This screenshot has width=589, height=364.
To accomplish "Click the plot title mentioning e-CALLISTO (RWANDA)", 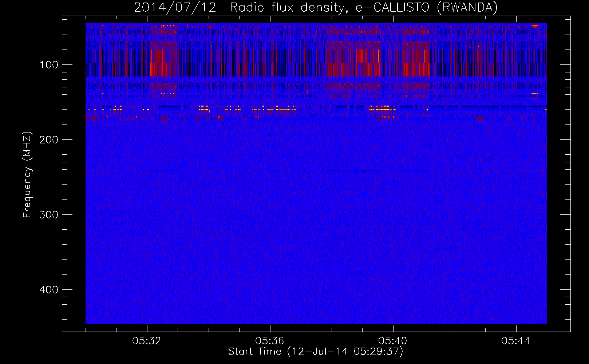I will coord(316,7).
